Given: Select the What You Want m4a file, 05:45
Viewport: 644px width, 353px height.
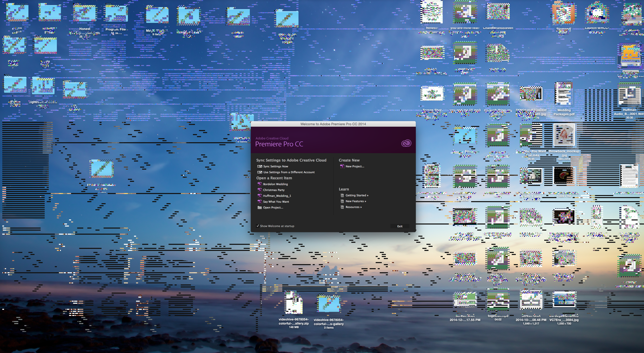Looking at the screenshot, I should pos(531,135).
